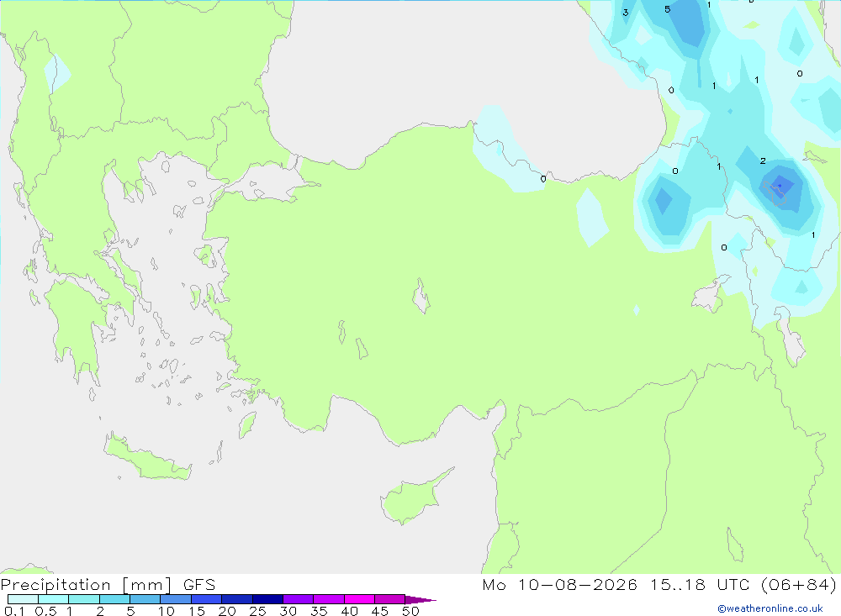Click the 0.5–1 mm legend color swatch
The width and height of the screenshot is (841, 616).
click(54, 599)
